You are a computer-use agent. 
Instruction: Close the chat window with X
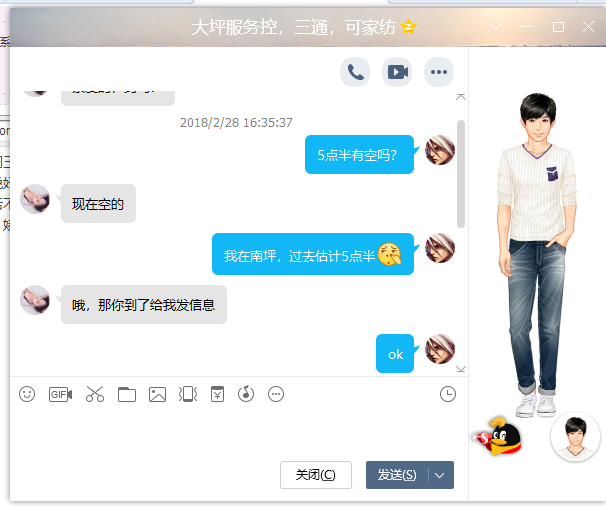tap(588, 27)
